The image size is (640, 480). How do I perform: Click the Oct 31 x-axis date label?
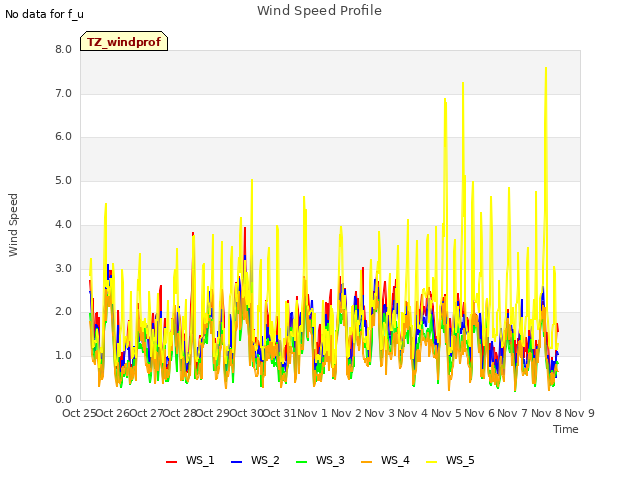tap(280, 413)
